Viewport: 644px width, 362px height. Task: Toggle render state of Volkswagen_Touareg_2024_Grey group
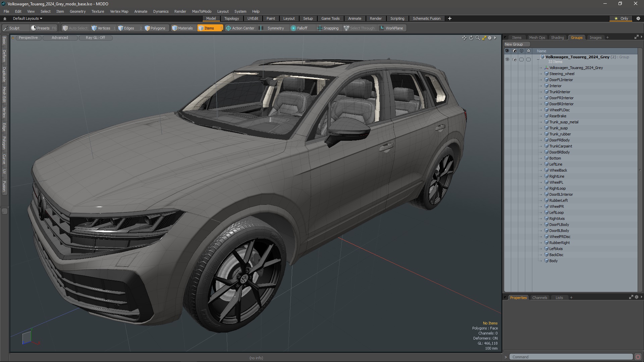click(x=514, y=59)
